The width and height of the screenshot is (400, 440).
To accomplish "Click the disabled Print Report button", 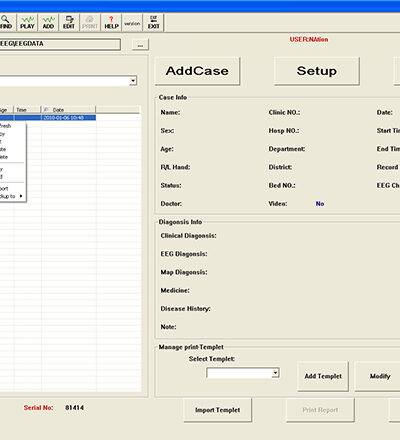I will [x=320, y=410].
